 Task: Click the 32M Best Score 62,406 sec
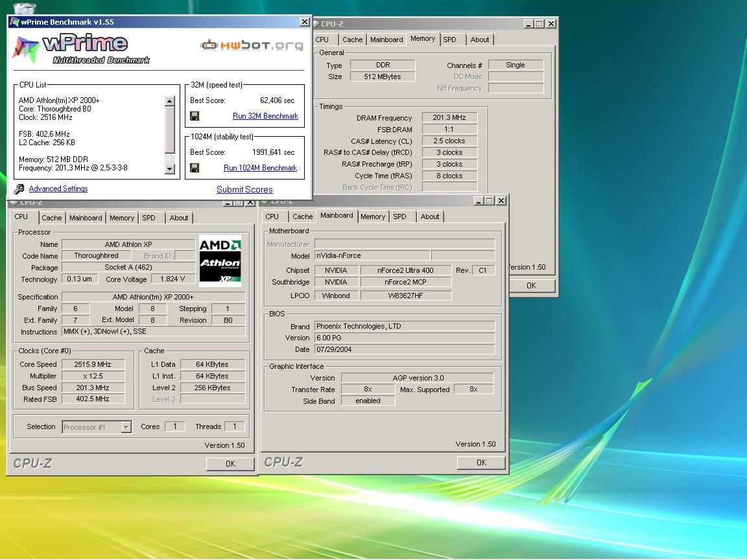click(x=278, y=100)
